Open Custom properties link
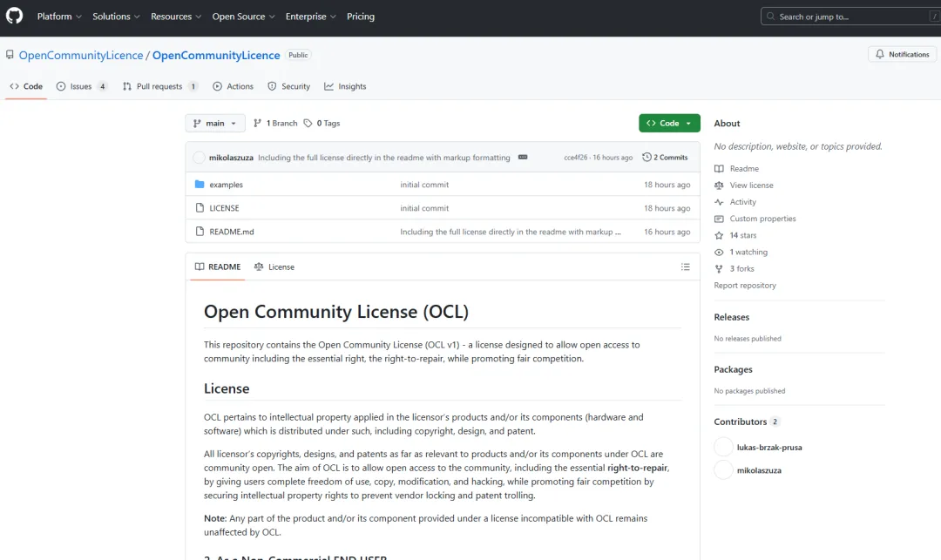Screen dimensions: 941x560 pyautogui.click(x=762, y=219)
